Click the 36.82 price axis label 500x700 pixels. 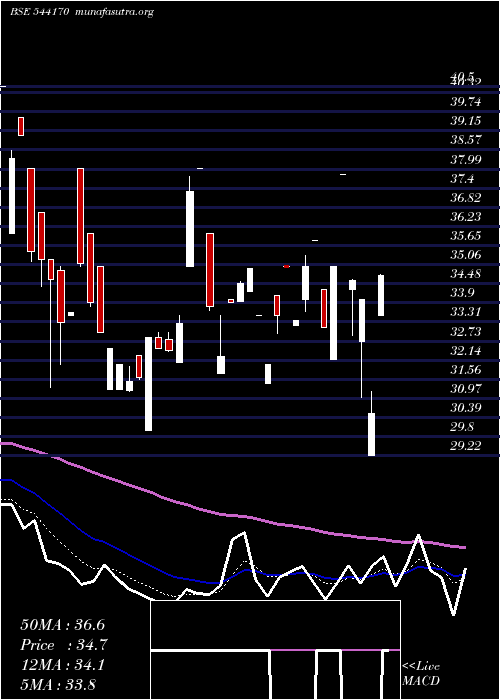(466, 197)
